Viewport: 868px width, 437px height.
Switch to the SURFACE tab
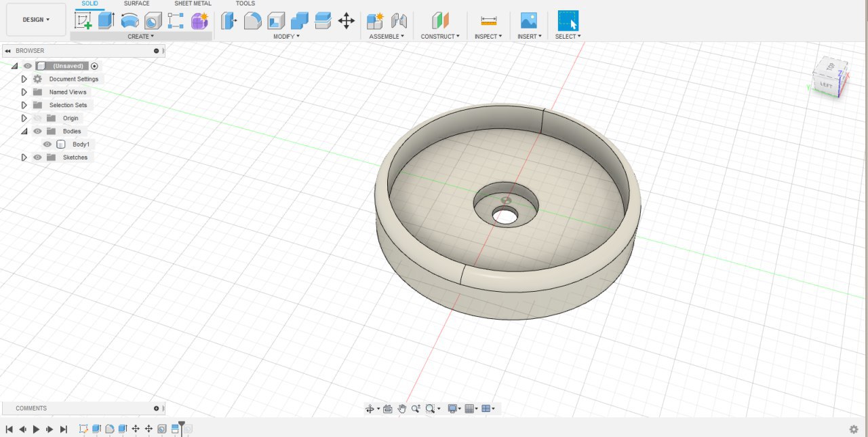click(x=136, y=4)
